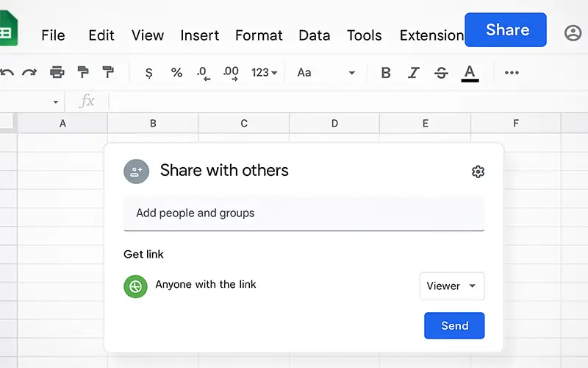Click the Share button at top
The width and height of the screenshot is (588, 368).
(506, 30)
